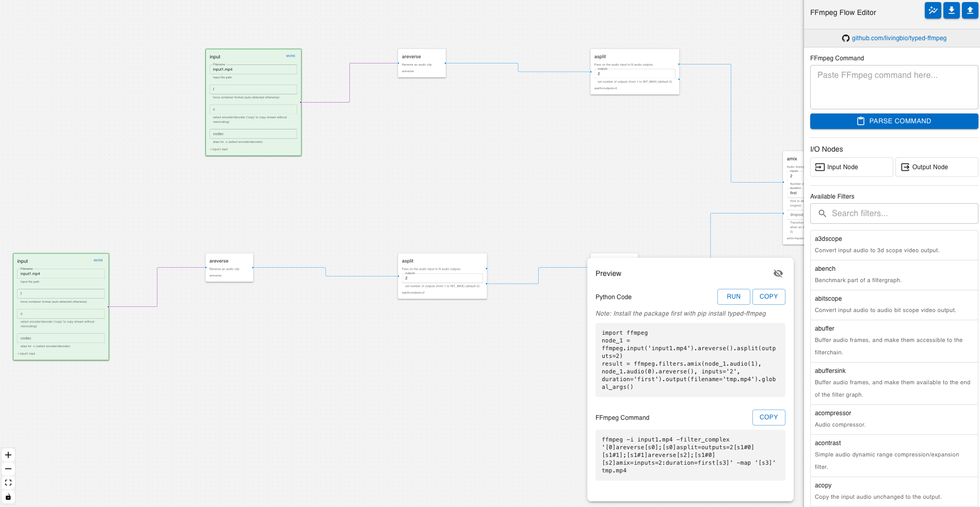
Task: Open the github.com/livingbio/typed-ffmpeg link
Action: tap(899, 38)
